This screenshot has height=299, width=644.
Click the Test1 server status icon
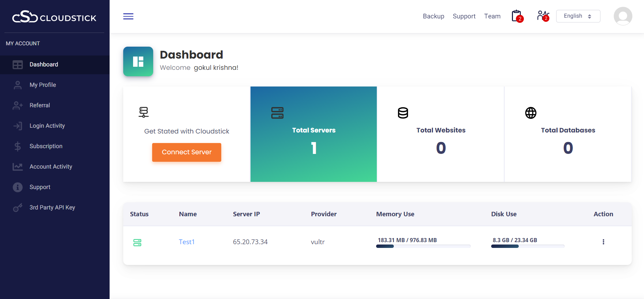[x=137, y=242]
